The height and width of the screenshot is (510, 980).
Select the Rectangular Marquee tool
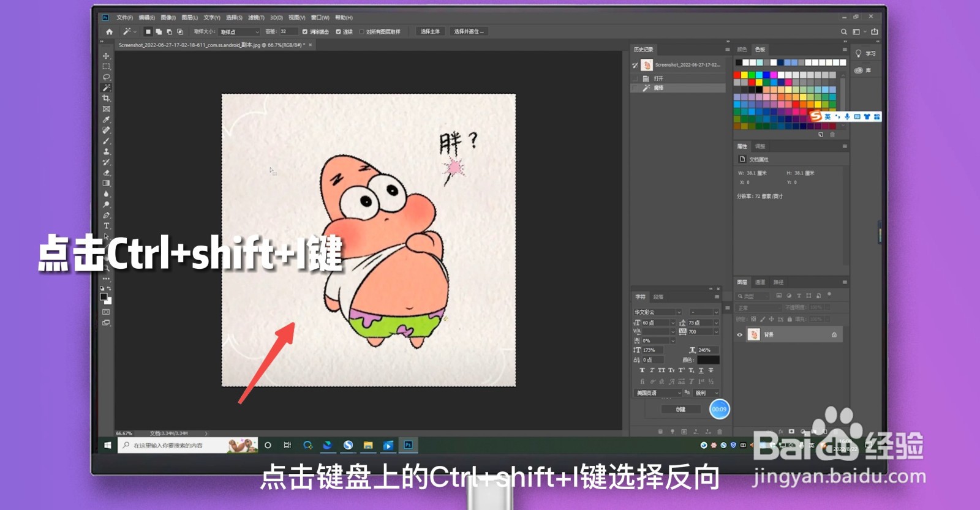pyautogui.click(x=106, y=66)
